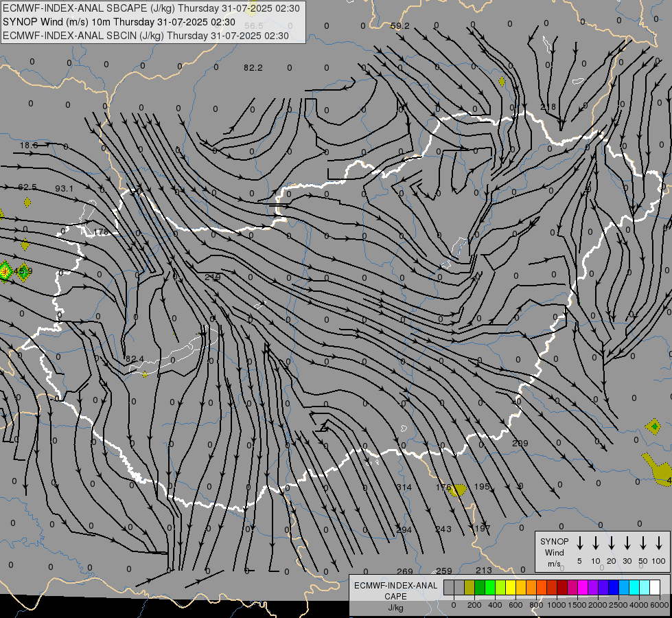Click the 259 value on the map
672x618 pixels.
coord(444,571)
